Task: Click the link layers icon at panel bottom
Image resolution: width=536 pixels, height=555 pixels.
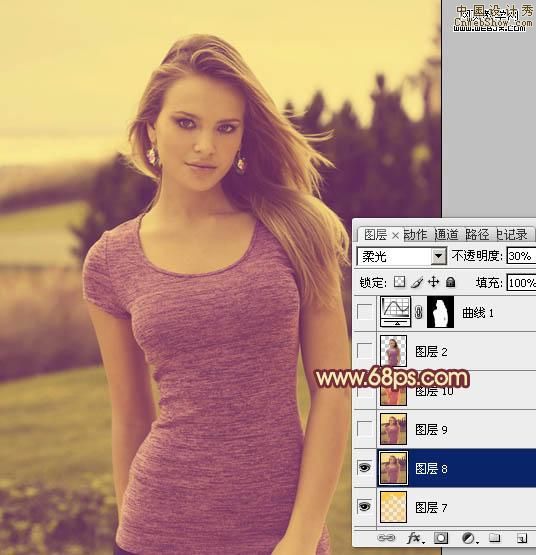Action: point(386,538)
